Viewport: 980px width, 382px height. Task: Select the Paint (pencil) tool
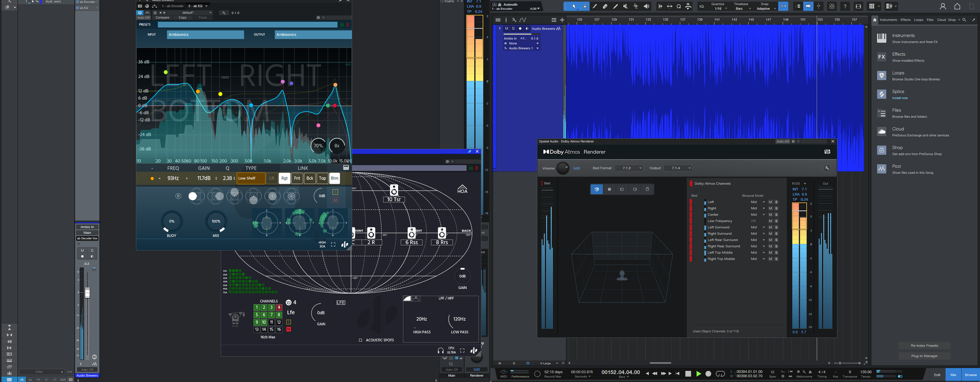(x=615, y=6)
